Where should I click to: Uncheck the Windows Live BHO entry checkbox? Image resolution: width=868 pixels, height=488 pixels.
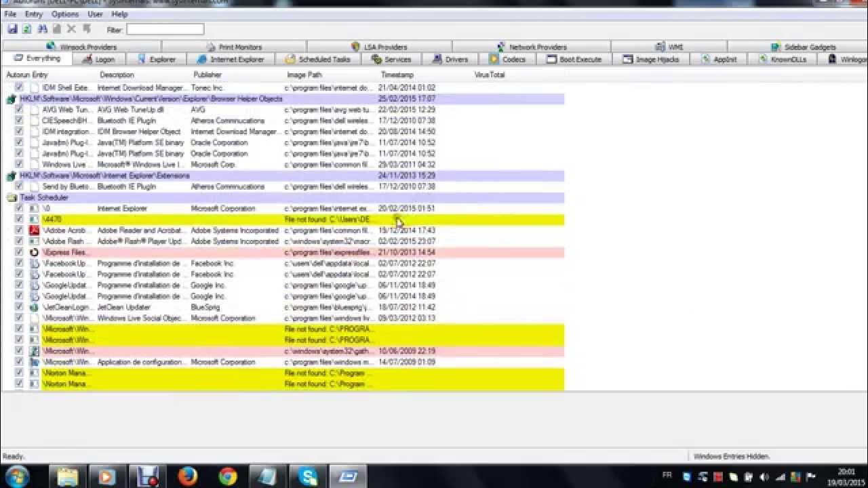tap(19, 164)
